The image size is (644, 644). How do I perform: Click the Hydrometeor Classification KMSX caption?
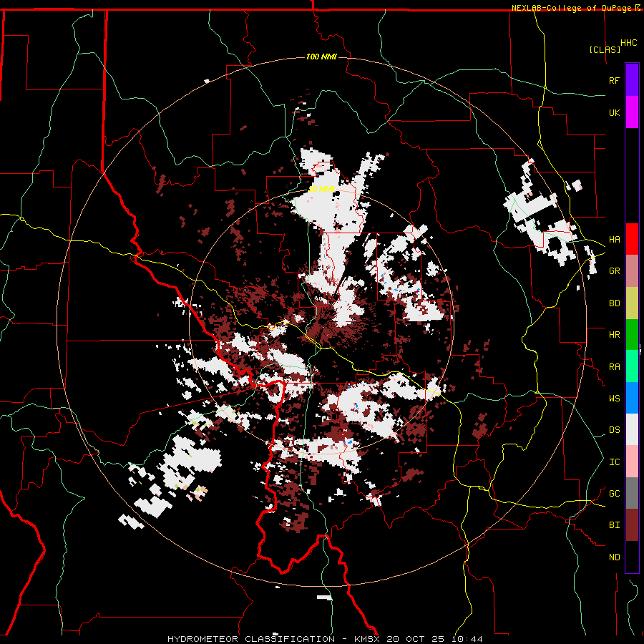click(325, 639)
